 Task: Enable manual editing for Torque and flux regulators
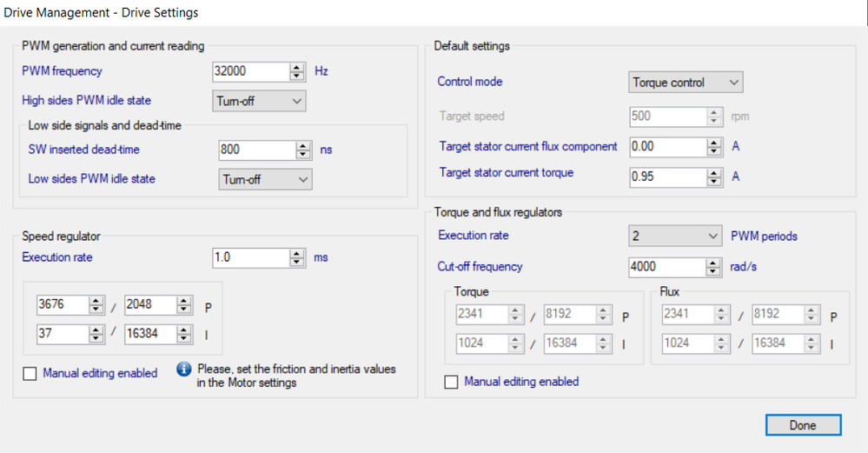(451, 382)
